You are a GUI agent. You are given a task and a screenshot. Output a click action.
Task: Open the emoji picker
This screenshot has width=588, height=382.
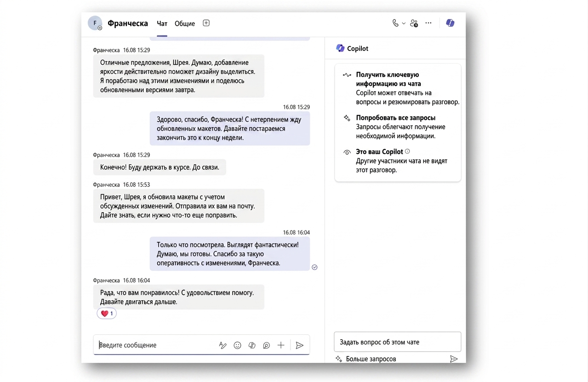237,345
